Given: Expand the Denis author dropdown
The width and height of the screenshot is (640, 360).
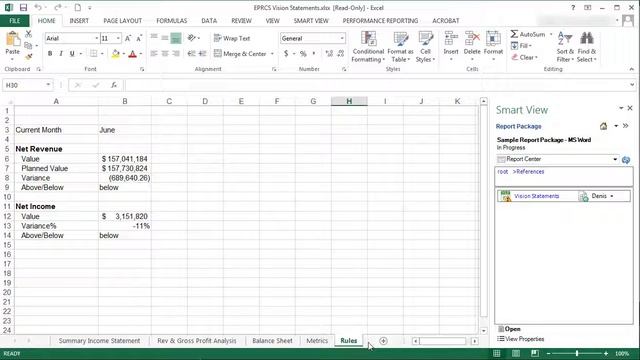Looking at the screenshot, I should point(611,196).
